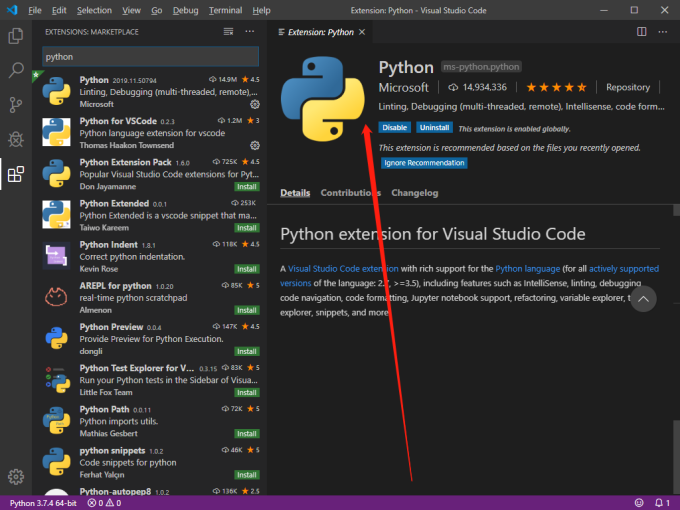
Task: Open the Go menu
Action: tap(157, 10)
